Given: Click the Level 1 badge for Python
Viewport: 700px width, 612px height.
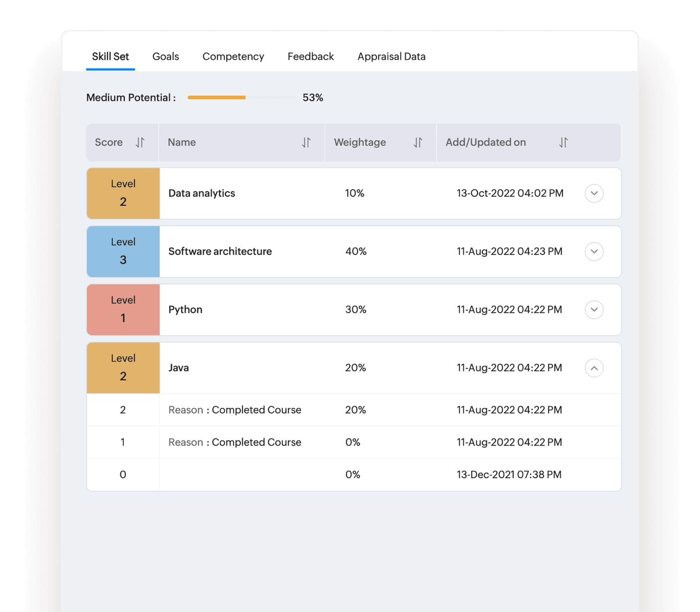Looking at the screenshot, I should pos(123,309).
